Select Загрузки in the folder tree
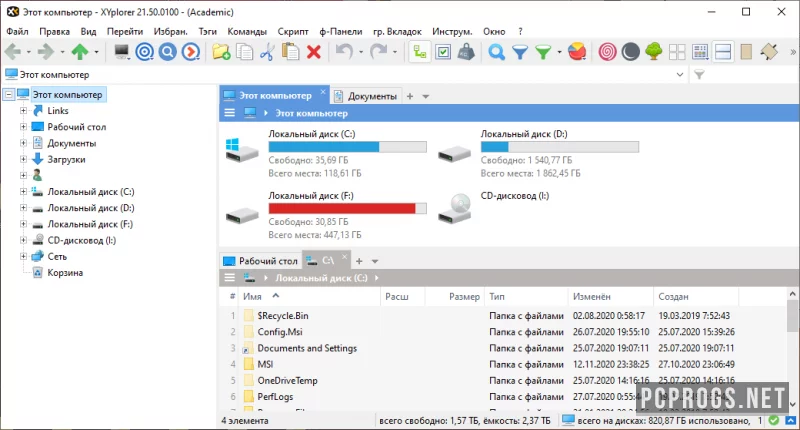Screen dimensions: 800x430 tap(66, 159)
